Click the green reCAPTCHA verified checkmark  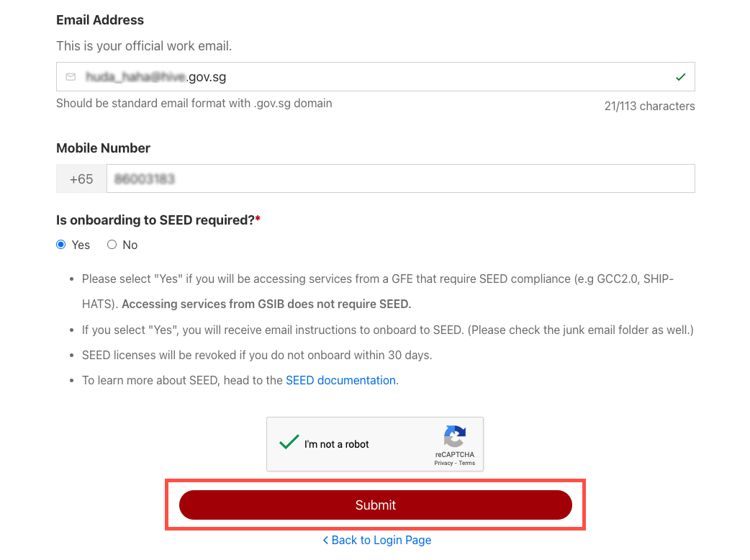[289, 442]
